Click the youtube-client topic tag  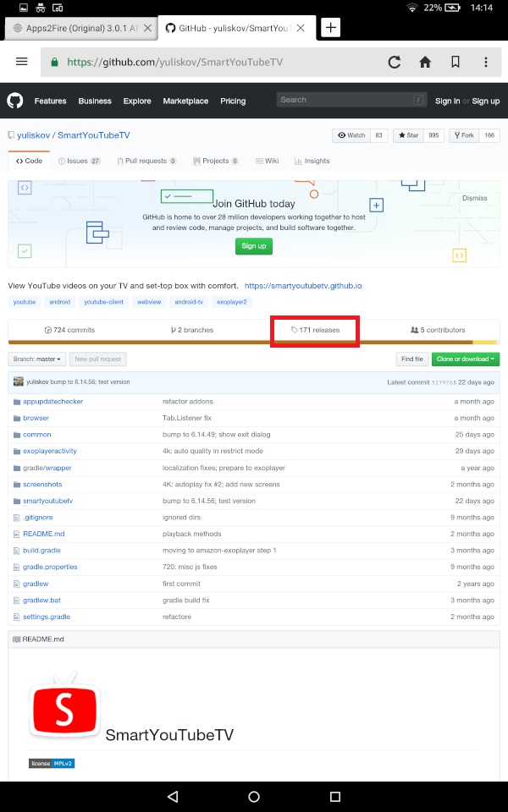103,302
